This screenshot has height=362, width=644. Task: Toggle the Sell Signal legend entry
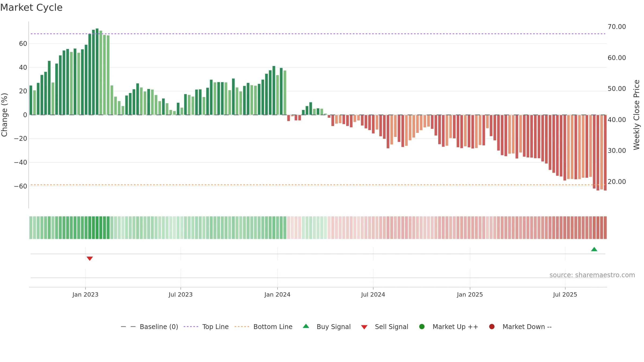(x=385, y=327)
